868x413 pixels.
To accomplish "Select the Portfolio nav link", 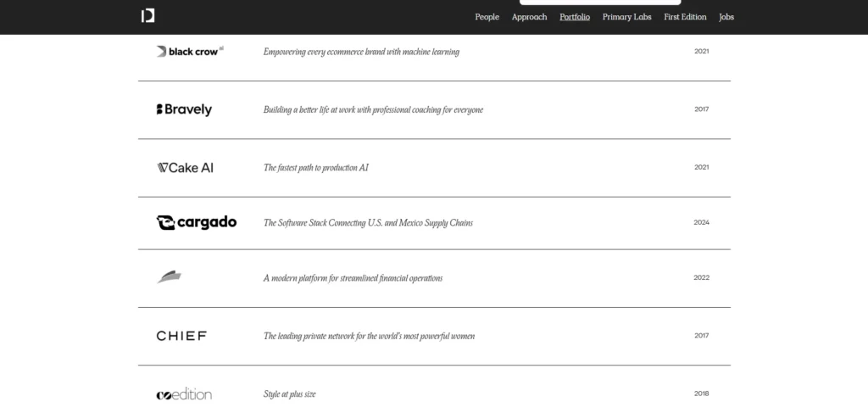I will click(x=575, y=17).
